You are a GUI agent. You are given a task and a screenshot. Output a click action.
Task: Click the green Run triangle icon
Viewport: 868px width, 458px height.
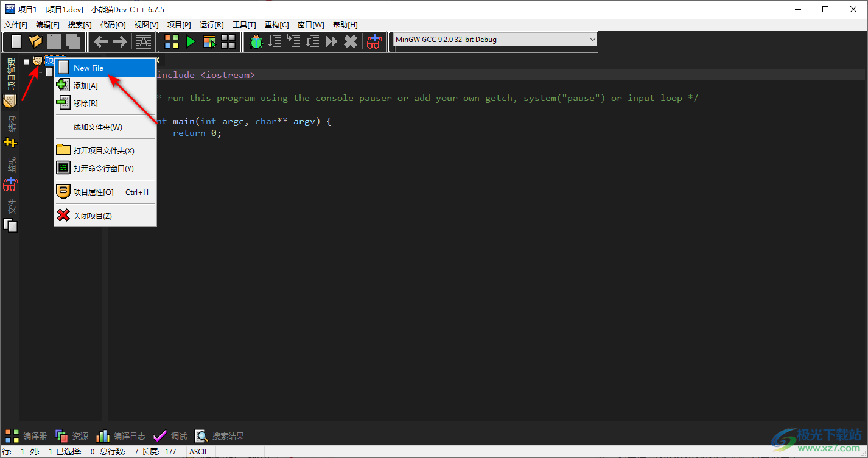coord(191,41)
